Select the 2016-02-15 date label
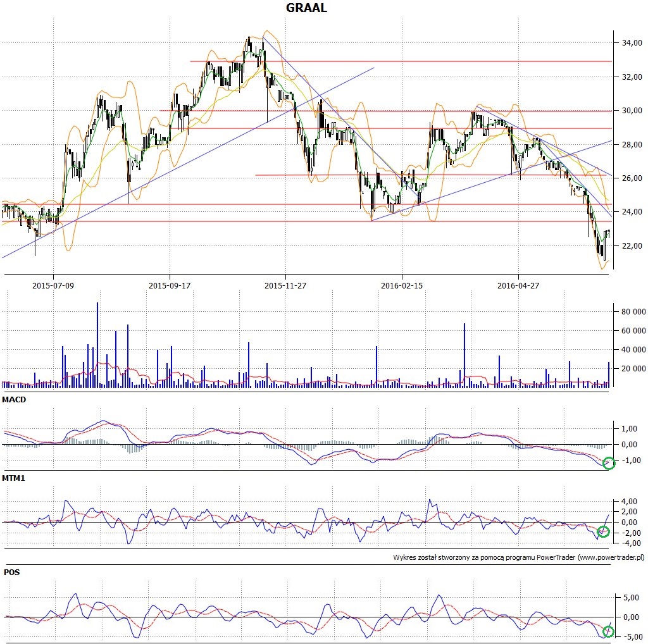 pos(402,285)
